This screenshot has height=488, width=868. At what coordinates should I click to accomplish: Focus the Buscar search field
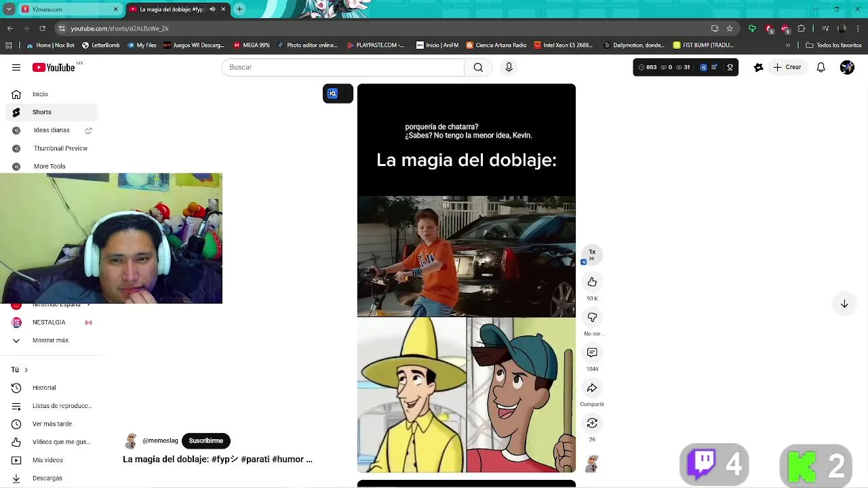[342, 67]
